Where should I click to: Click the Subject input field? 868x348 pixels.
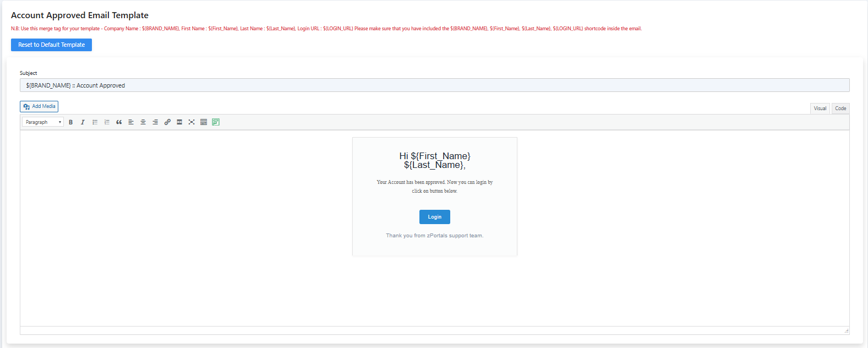(434, 85)
